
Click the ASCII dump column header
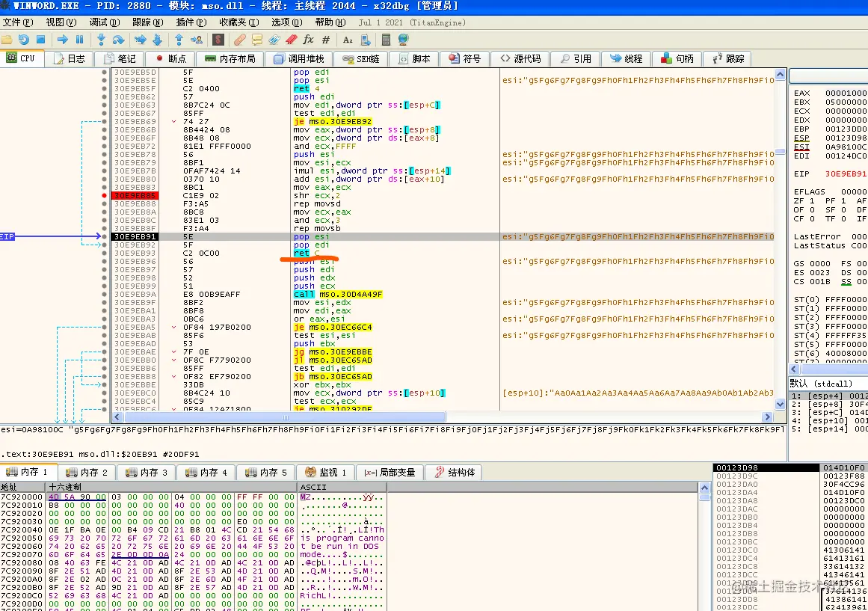[342, 487]
